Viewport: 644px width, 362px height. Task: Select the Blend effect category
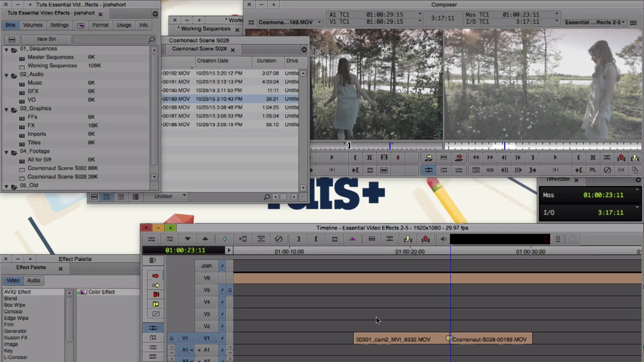(x=11, y=299)
